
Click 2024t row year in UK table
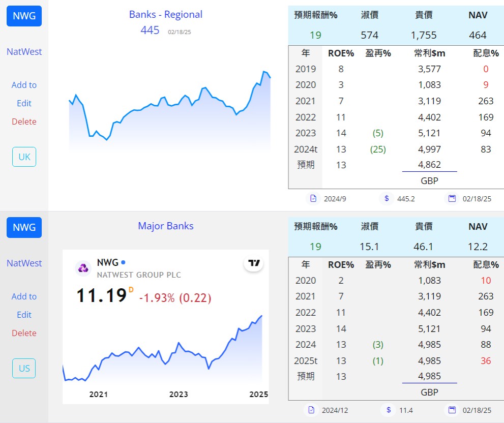tap(305, 149)
